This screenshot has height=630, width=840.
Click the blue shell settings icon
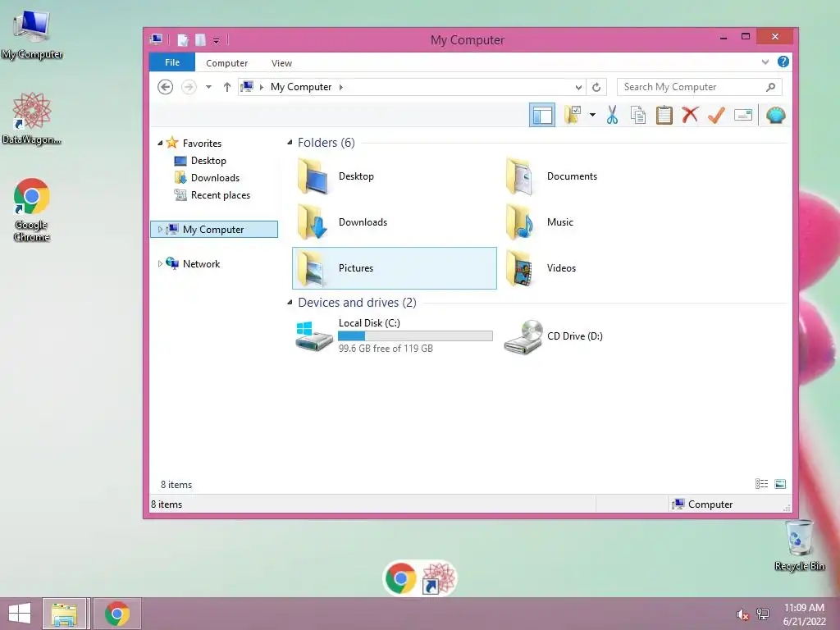(x=776, y=115)
